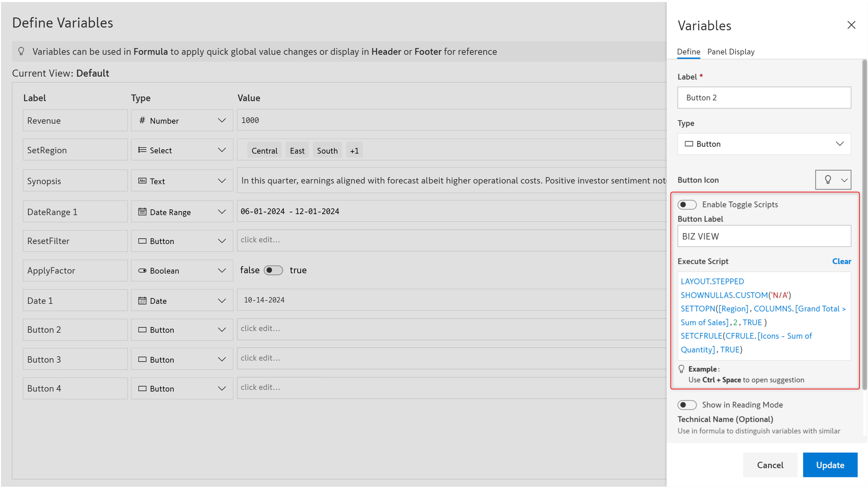Click the Number type hash icon for Revenue
868x489 pixels.
coord(142,120)
